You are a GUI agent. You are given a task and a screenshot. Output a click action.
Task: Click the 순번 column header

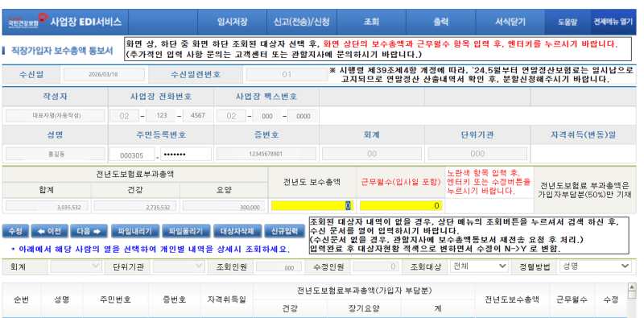tap(22, 299)
